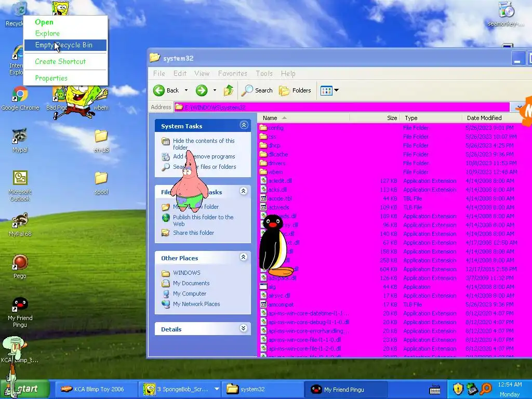Click the orange magnifier tray icon
Image resolution: width=532 pixels, height=399 pixels.
486,389
